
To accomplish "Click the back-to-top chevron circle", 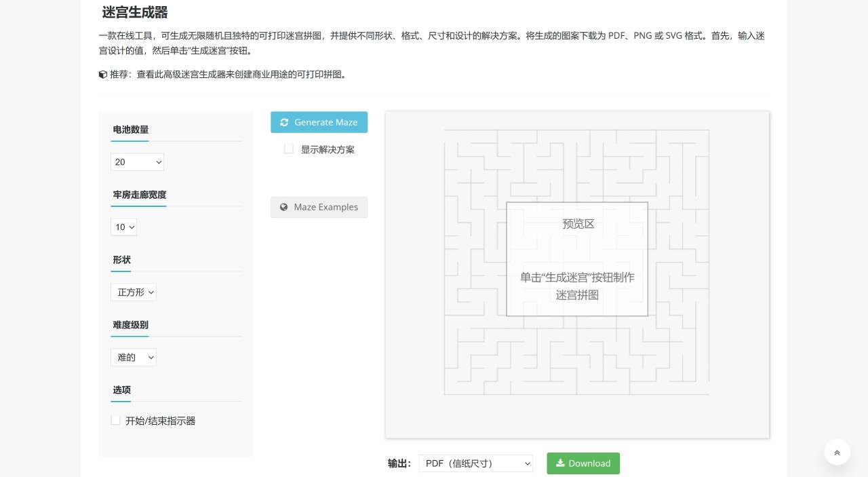I will point(837,452).
